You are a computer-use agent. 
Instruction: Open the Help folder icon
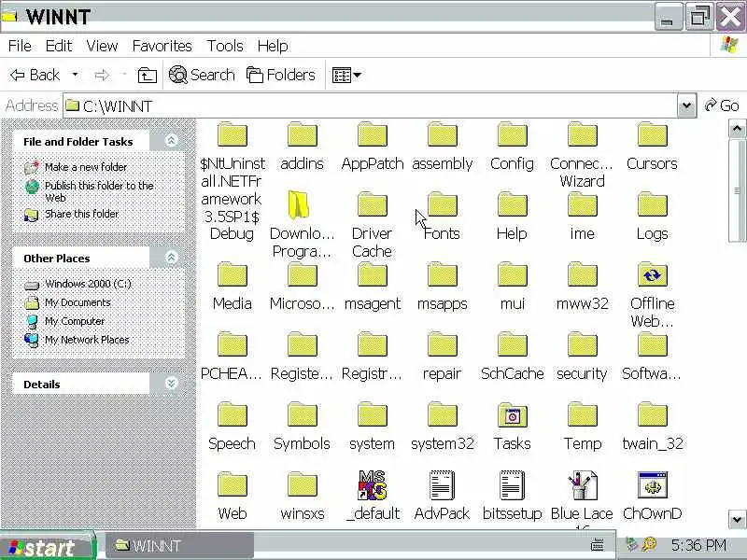(x=512, y=204)
